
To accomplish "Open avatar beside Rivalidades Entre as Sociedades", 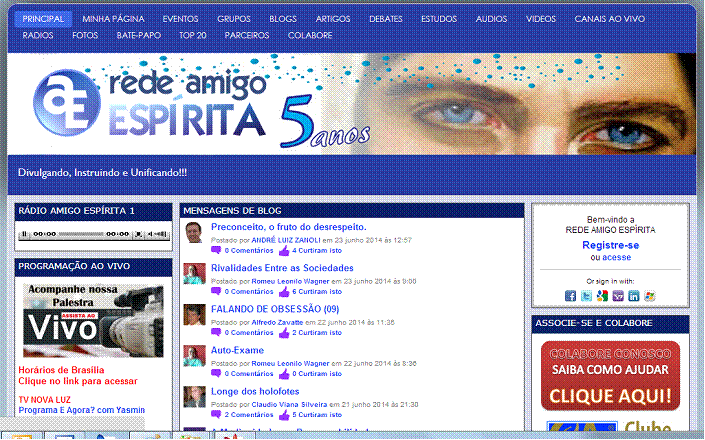I will tap(194, 274).
